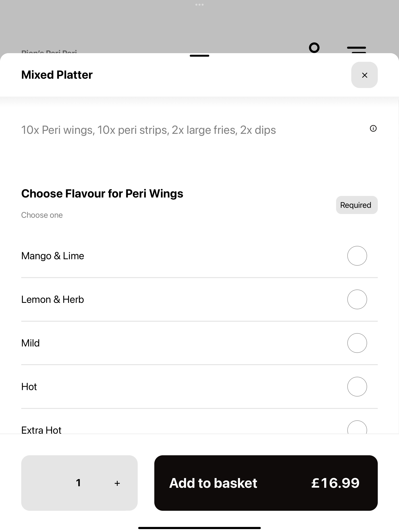Click Add to basket button
The width and height of the screenshot is (399, 532).
[266, 483]
